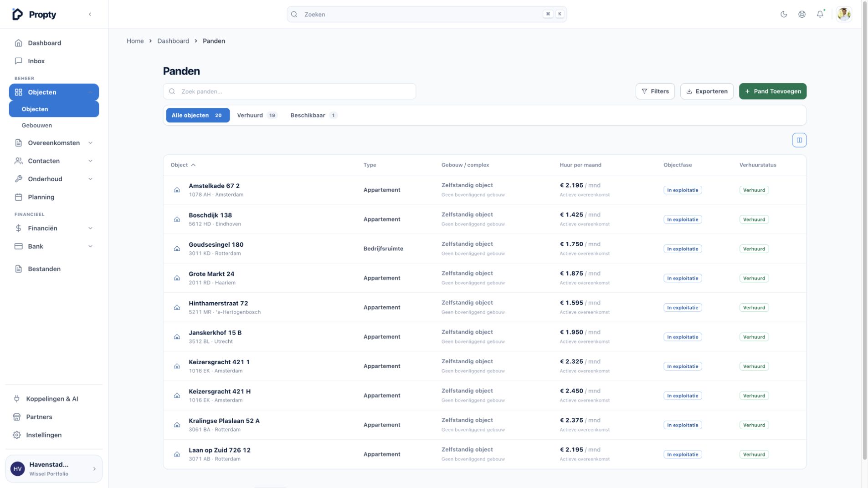Open notifications bell icon
Image resolution: width=868 pixels, height=488 pixels.
coord(820,14)
